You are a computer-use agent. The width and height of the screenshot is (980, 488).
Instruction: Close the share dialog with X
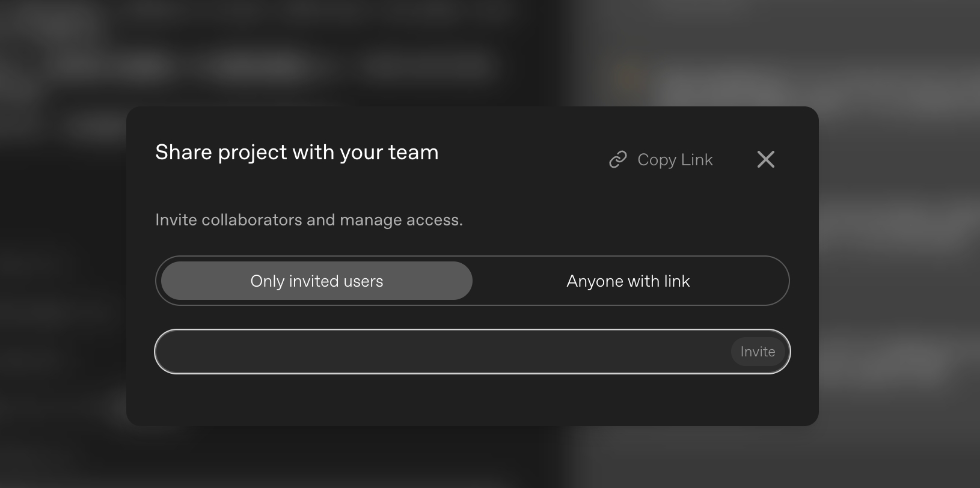point(765,159)
